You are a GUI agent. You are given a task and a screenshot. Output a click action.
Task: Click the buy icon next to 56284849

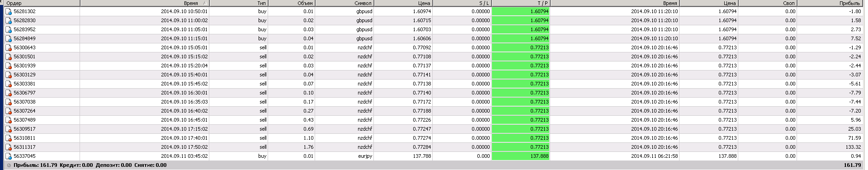click(x=9, y=38)
